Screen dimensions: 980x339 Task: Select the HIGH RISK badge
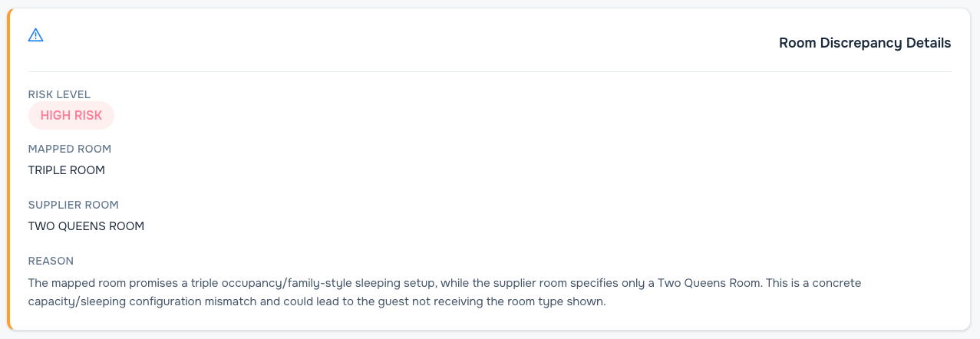(71, 115)
